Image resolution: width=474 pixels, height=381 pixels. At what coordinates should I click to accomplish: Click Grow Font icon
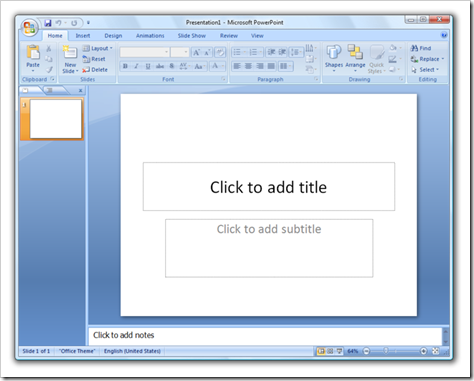[x=196, y=52]
